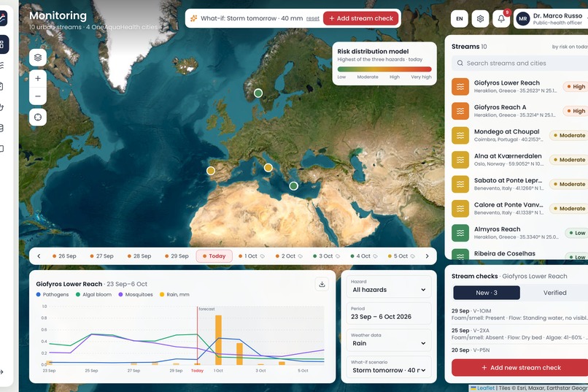Change the 'by risk on today' sort

(x=570, y=47)
